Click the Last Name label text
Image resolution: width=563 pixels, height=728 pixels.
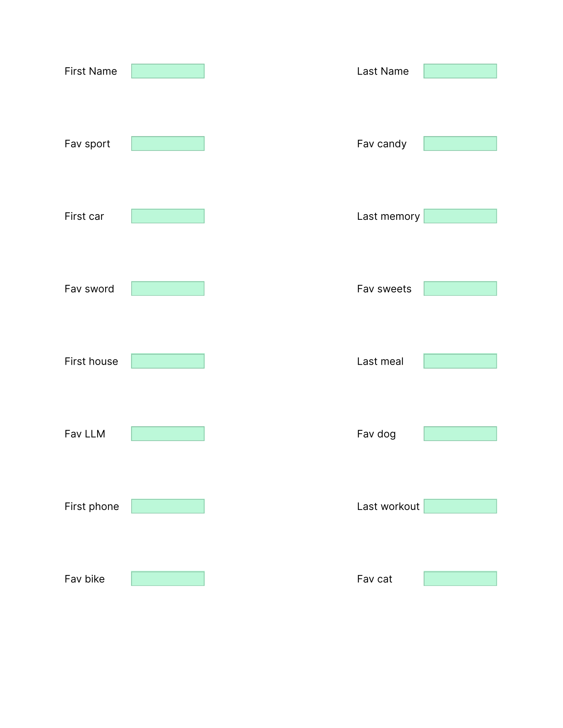pos(383,71)
